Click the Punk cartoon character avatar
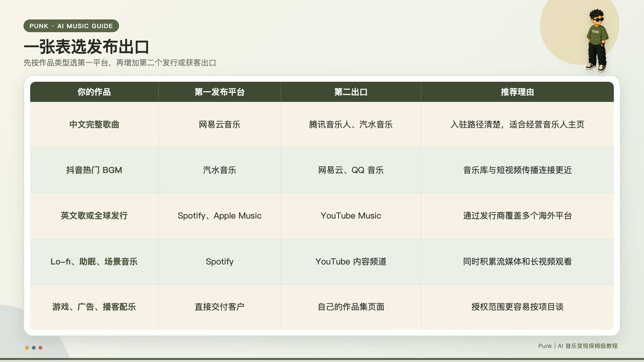Screen dimensions: 644x362 (x=596, y=40)
